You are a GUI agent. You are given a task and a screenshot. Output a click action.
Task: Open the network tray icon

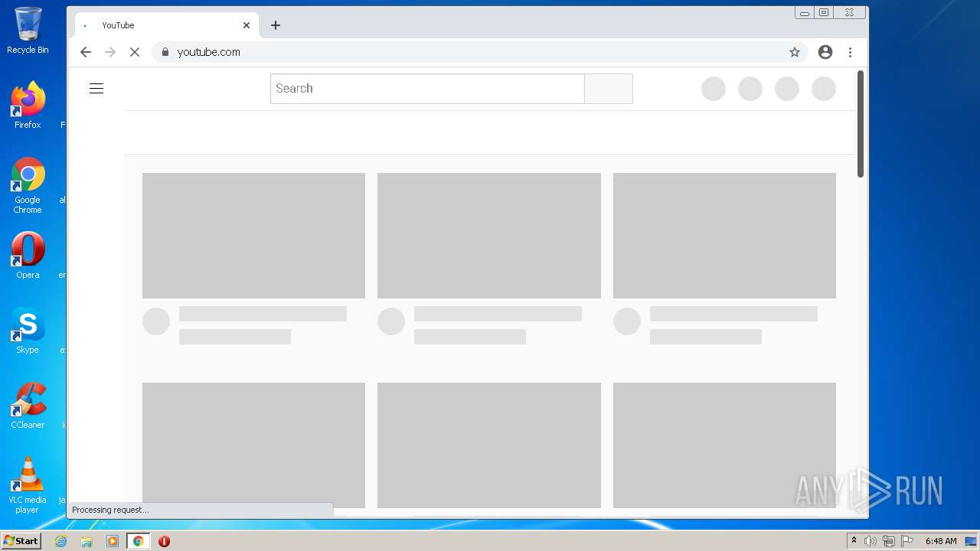tap(889, 541)
